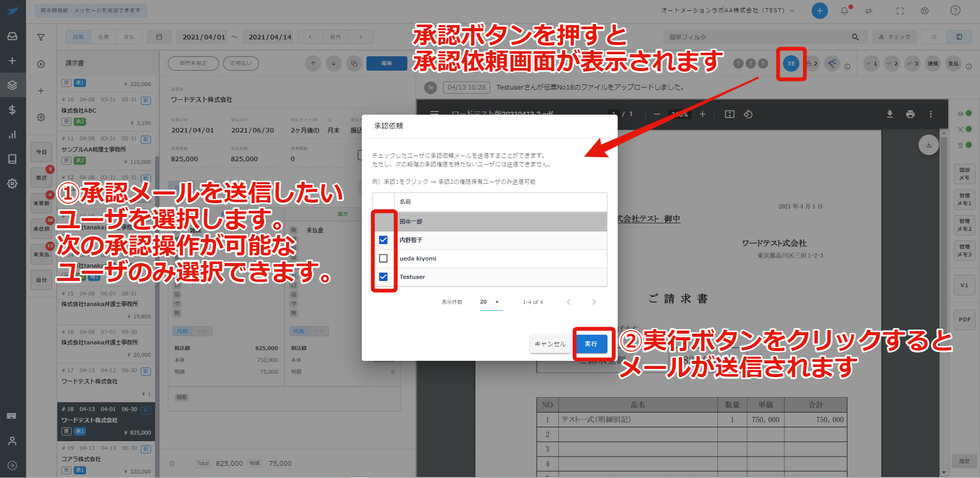The image size is (980, 478).
Task: Zoom out the PDF with minus button
Action: (657, 114)
